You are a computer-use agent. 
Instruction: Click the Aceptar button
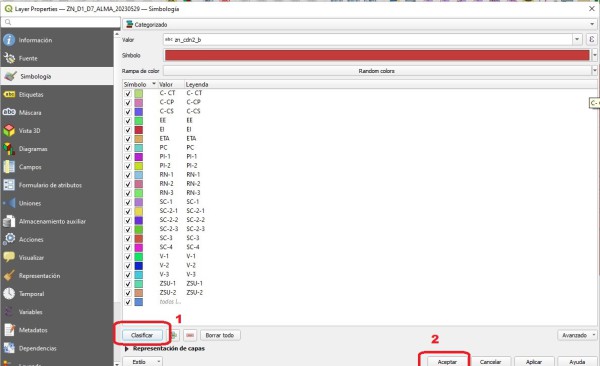pyautogui.click(x=447, y=362)
